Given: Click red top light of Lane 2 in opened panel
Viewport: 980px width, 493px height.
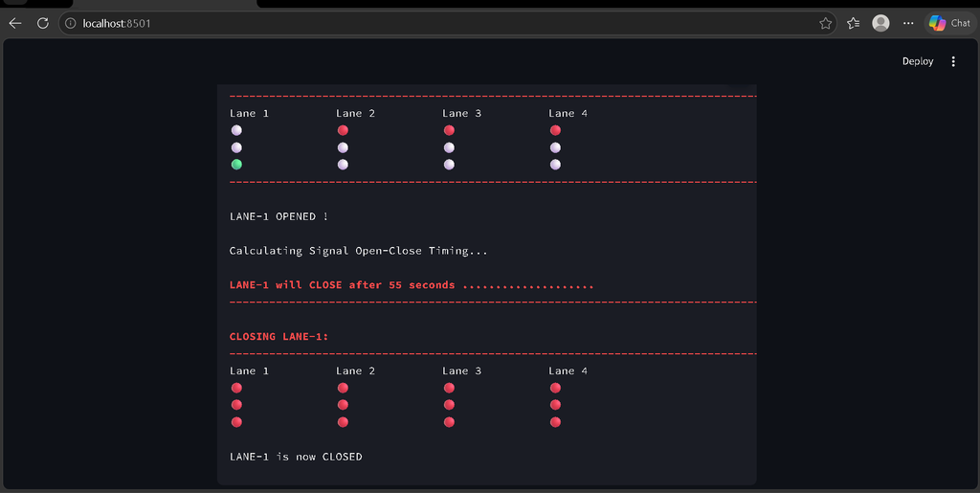Looking at the screenshot, I should tap(343, 130).
